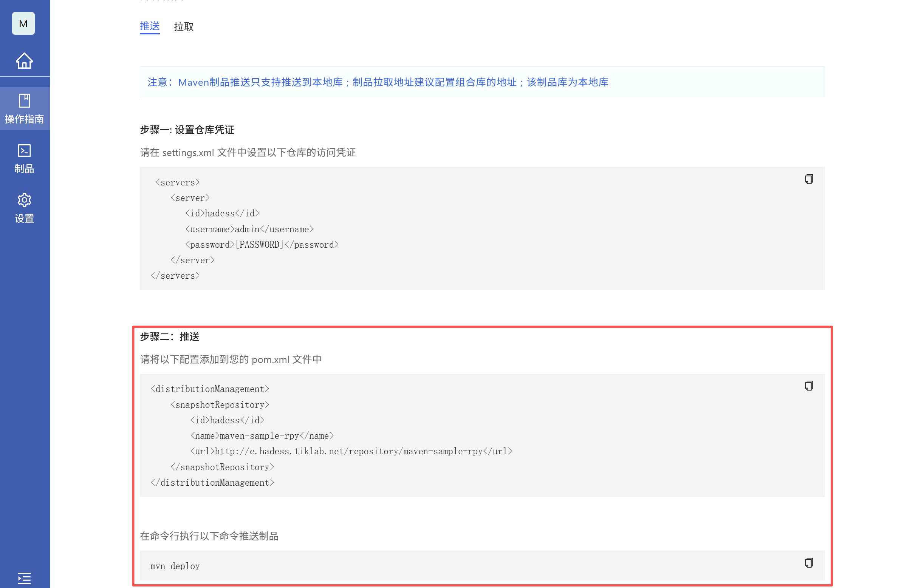Image resolution: width=907 pixels, height=588 pixels.
Task: Go to the home page icon
Action: point(24,61)
